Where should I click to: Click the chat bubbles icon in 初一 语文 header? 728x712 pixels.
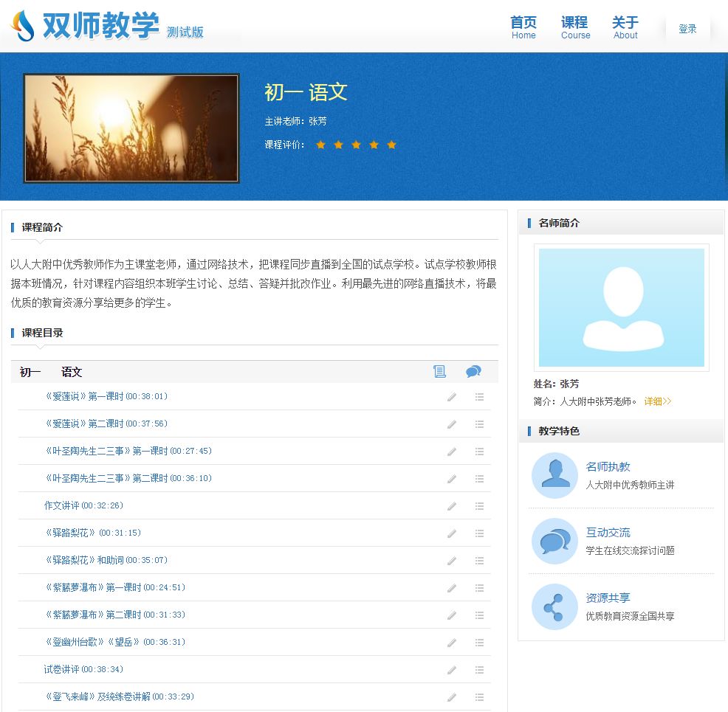point(473,372)
